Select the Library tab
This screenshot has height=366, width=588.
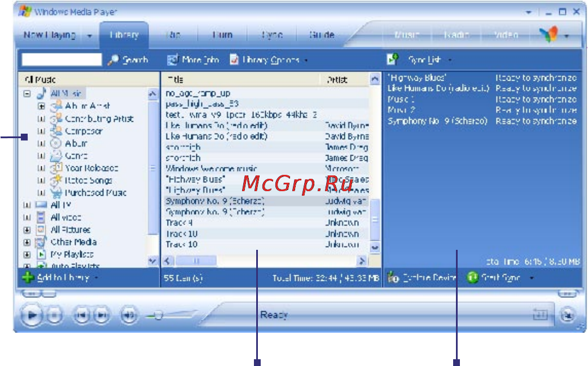pos(124,35)
